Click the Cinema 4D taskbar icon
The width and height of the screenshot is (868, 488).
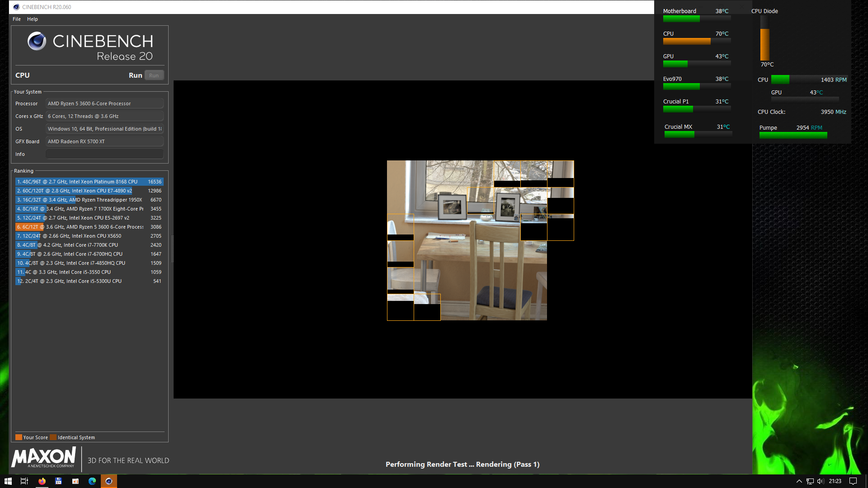pos(108,481)
